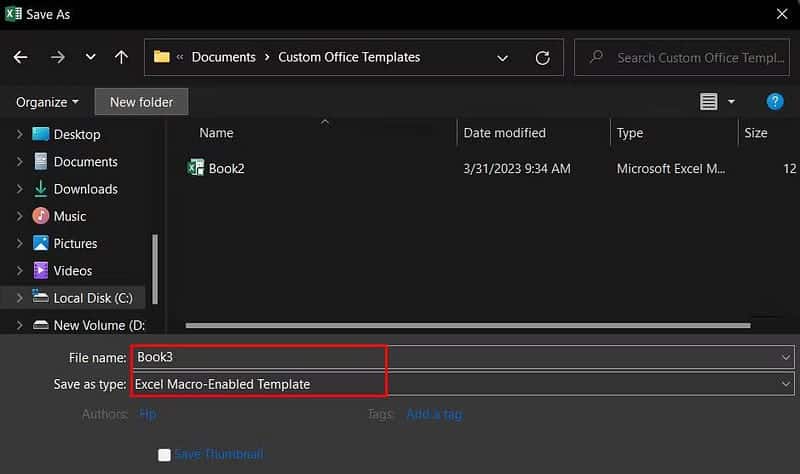This screenshot has height=474, width=800.
Task: Click the date 3/31/2023 9:34 AM
Action: tap(516, 169)
